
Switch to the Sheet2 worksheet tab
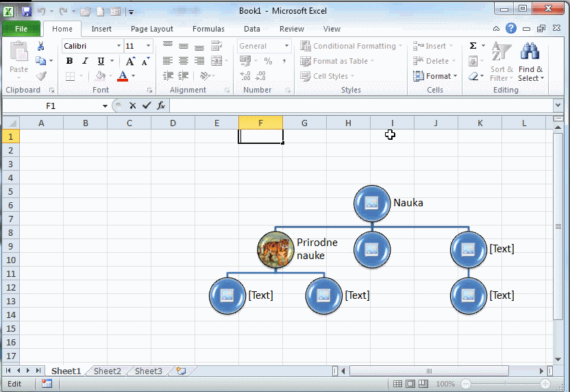tap(107, 371)
